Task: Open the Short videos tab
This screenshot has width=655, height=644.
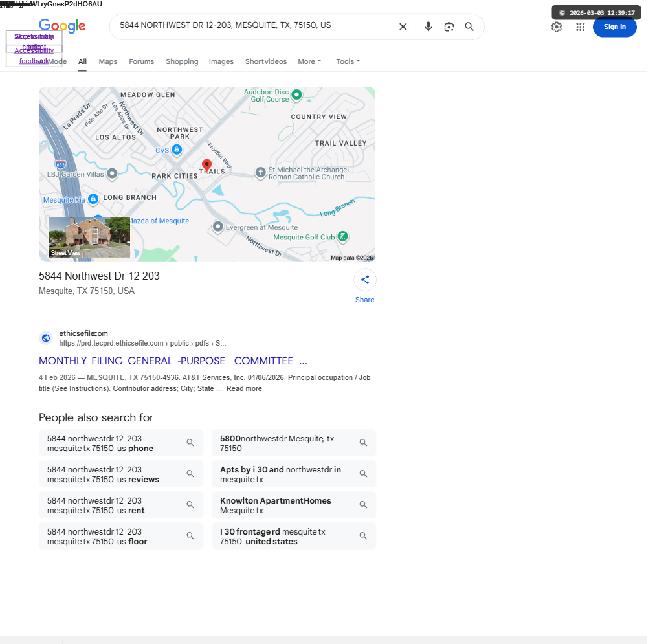Action: [265, 61]
